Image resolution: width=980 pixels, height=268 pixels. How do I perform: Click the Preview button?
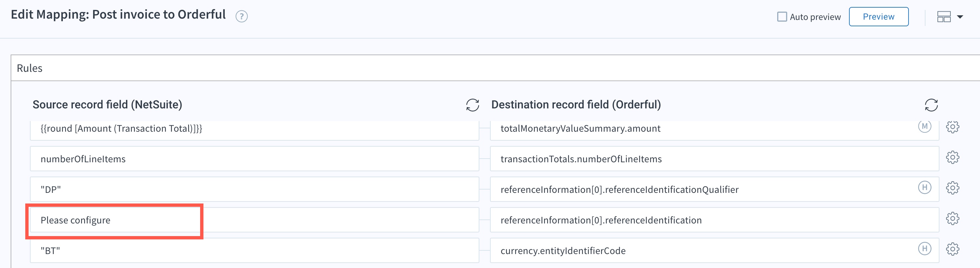tap(878, 17)
